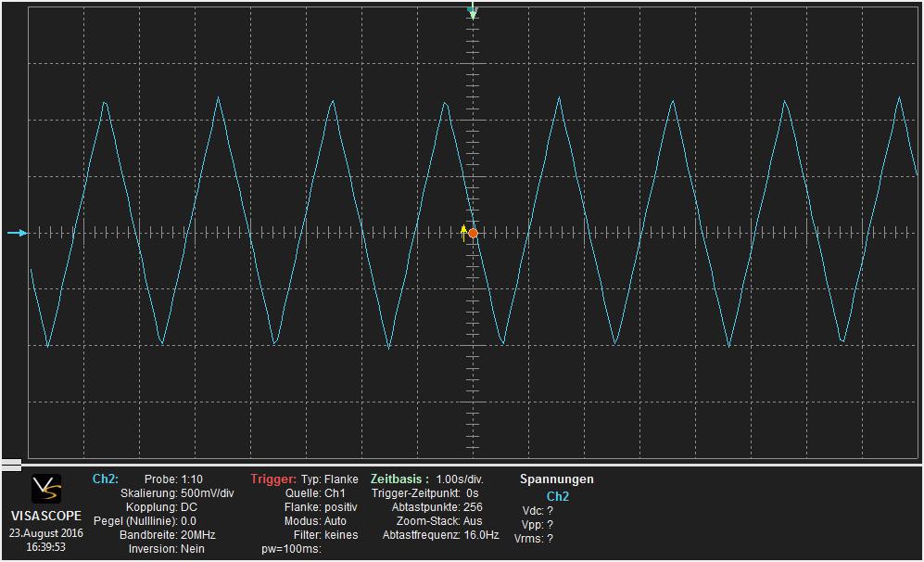
Task: Click the Filter: keines setting
Action: coord(325,535)
